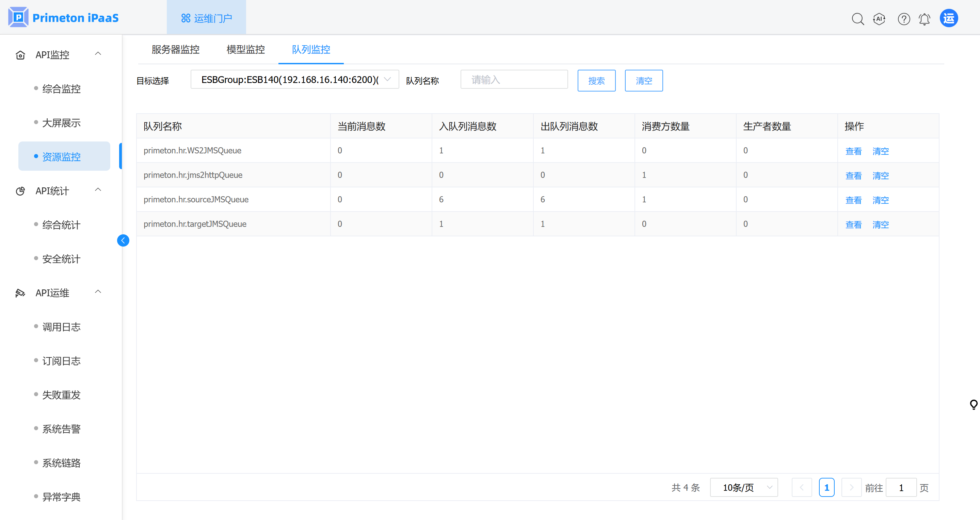Open the AI assistant icon
The image size is (980, 520).
879,19
